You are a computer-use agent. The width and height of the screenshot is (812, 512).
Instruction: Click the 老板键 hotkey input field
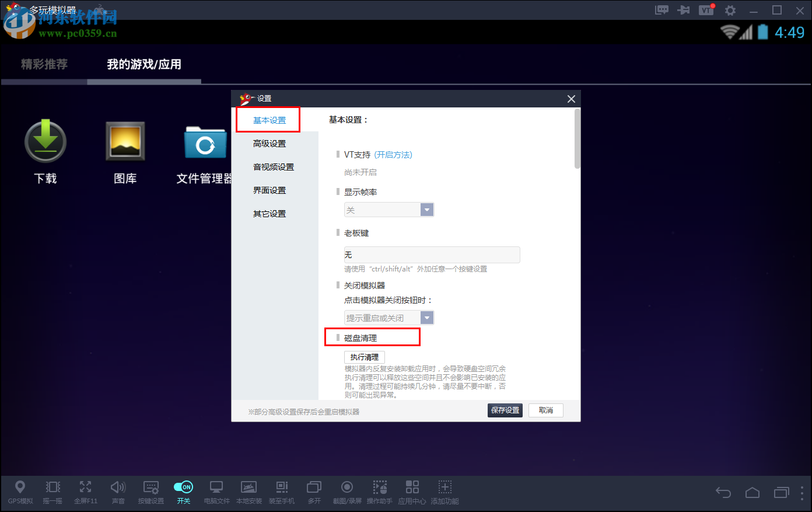tap(432, 255)
